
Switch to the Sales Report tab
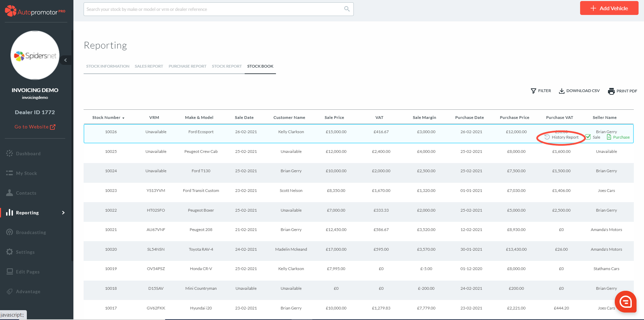point(149,66)
